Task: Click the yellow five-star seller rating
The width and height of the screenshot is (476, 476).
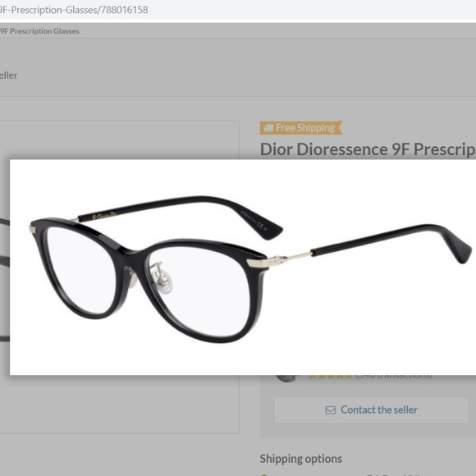Action: click(331, 377)
